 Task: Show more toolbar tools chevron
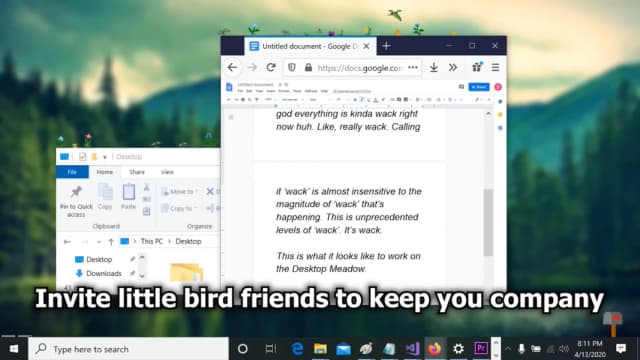pos(453,67)
